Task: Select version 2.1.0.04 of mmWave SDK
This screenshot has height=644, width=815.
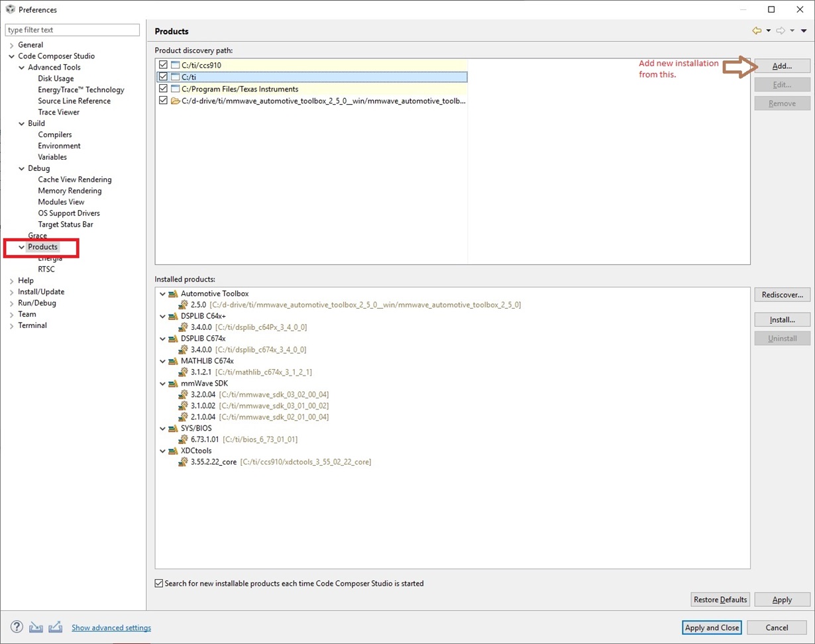Action: (x=260, y=417)
